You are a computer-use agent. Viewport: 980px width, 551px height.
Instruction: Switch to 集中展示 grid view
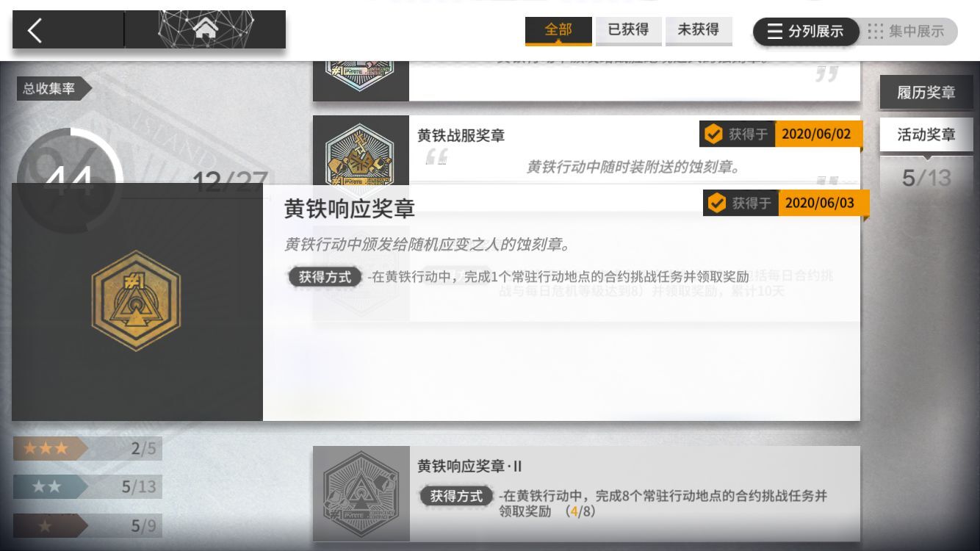coord(907,32)
